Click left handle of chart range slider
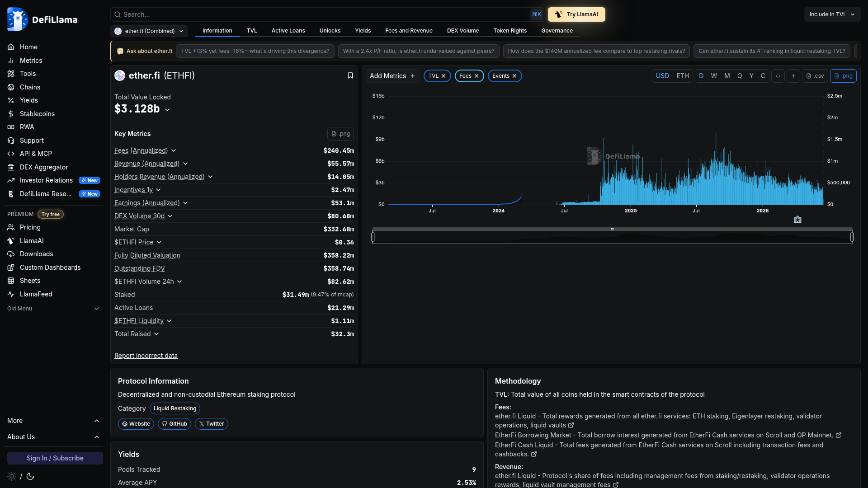868x488 pixels. pyautogui.click(x=373, y=237)
